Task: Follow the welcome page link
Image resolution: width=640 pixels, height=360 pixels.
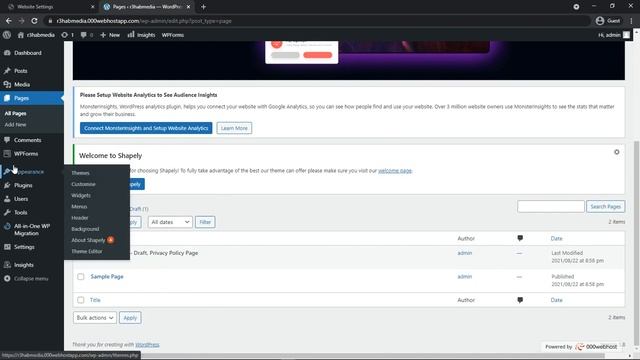Action: click(395, 171)
